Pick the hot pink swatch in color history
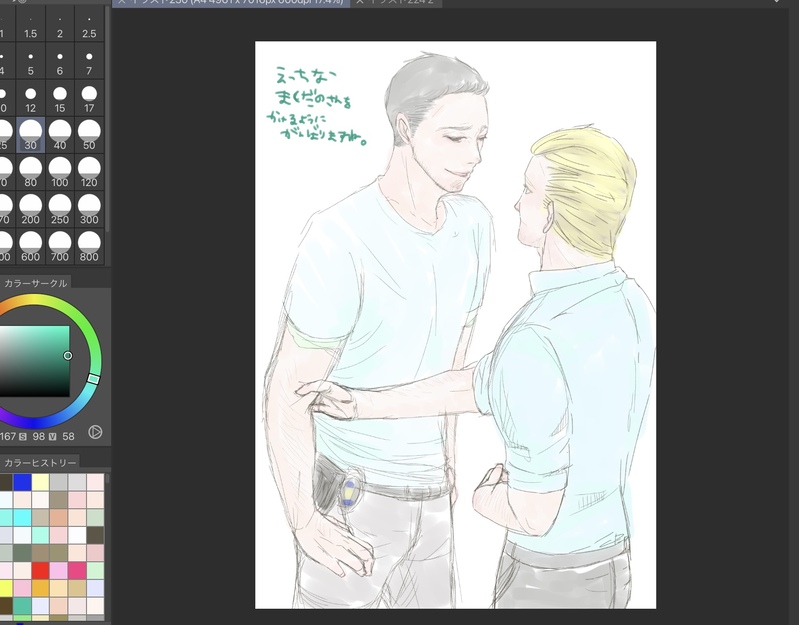The height and width of the screenshot is (625, 799). point(77,570)
